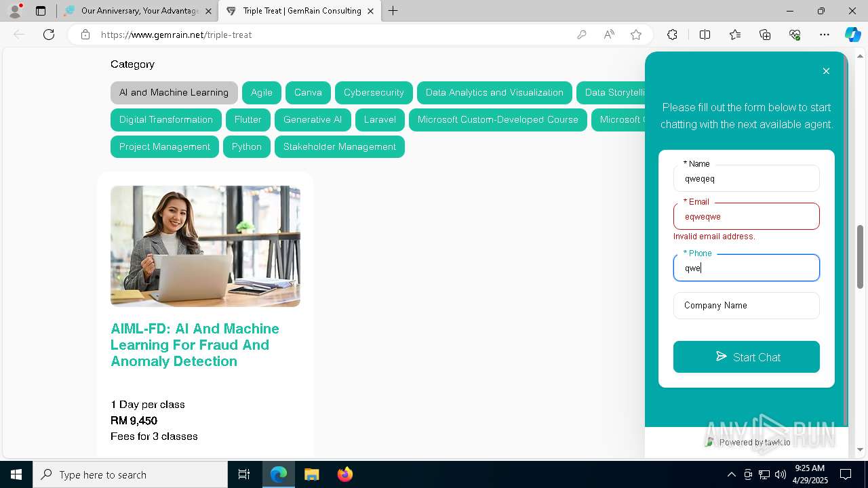868x488 pixels.
Task: Select Microsoft Custom-Developed Course category
Action: [x=498, y=120]
